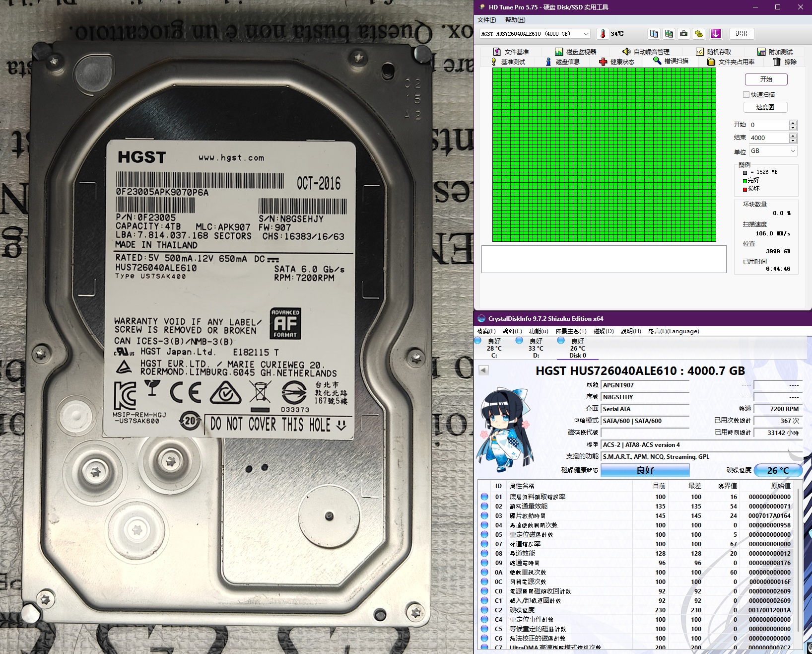The height and width of the screenshot is (654, 812).
Task: Switch to the 磁盘信息 tab
Action: pyautogui.click(x=562, y=62)
